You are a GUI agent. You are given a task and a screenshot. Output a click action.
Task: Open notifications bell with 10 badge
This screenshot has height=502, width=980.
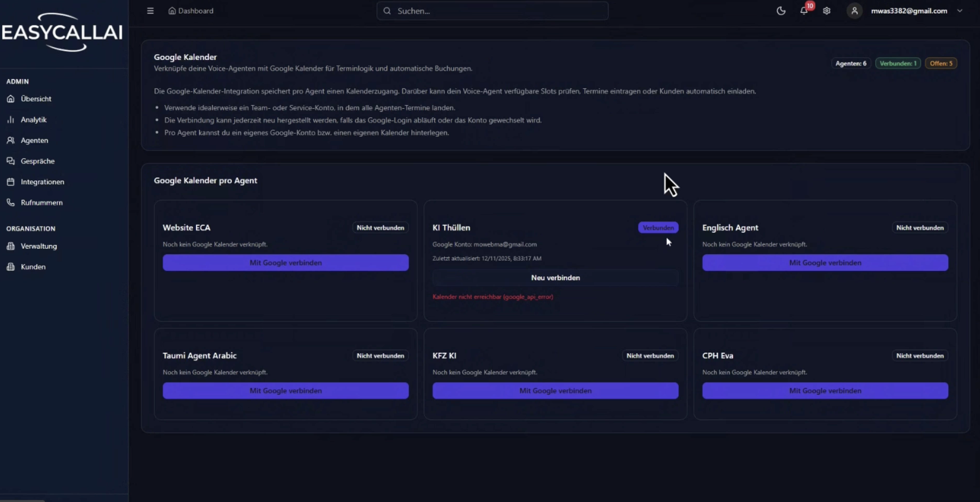tap(804, 11)
